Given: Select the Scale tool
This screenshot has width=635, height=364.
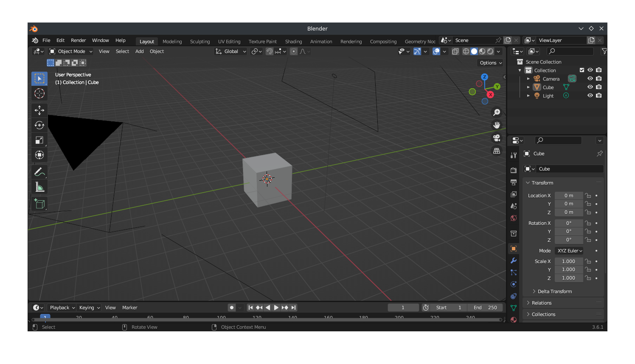Looking at the screenshot, I should 39,140.
